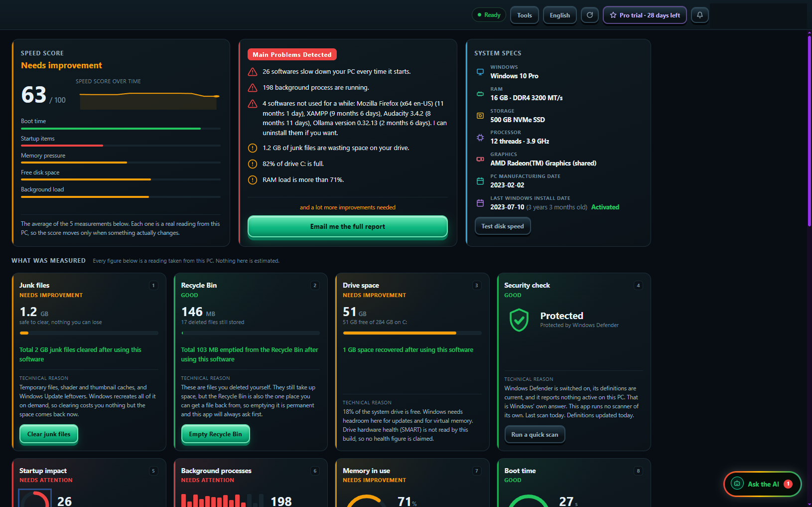Click the star icon in Pro trial button
The image size is (812, 507).
click(x=613, y=15)
